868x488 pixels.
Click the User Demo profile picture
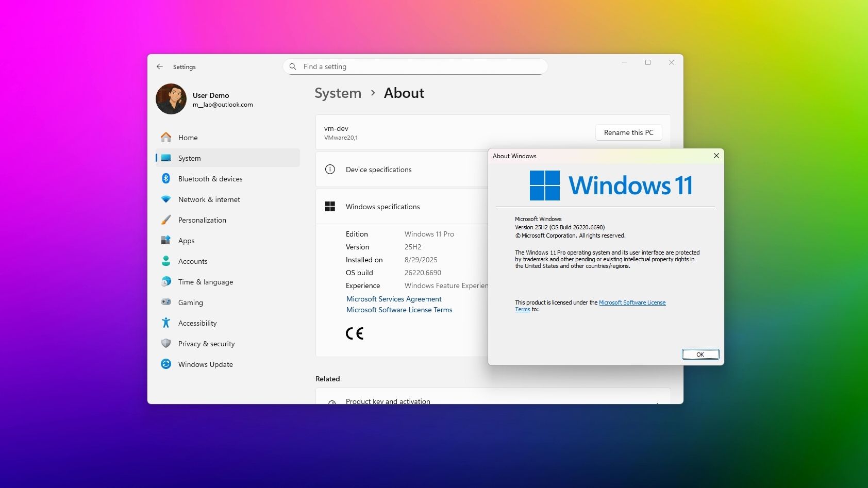pyautogui.click(x=171, y=98)
